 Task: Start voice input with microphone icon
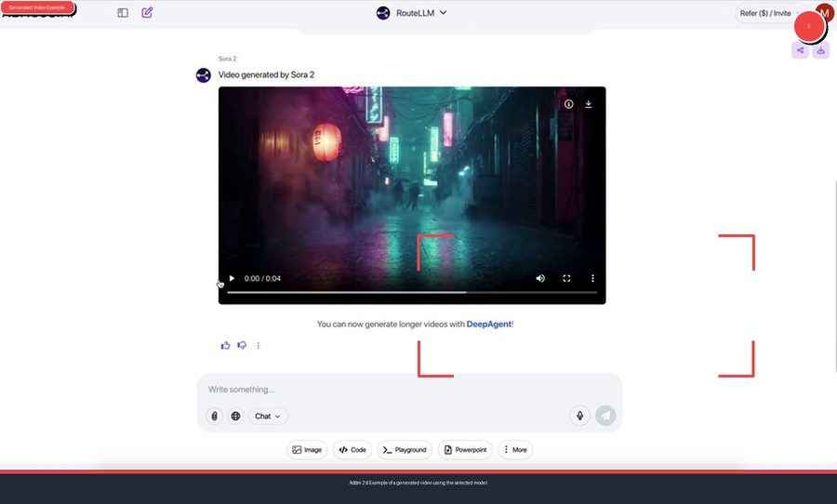[x=580, y=416]
